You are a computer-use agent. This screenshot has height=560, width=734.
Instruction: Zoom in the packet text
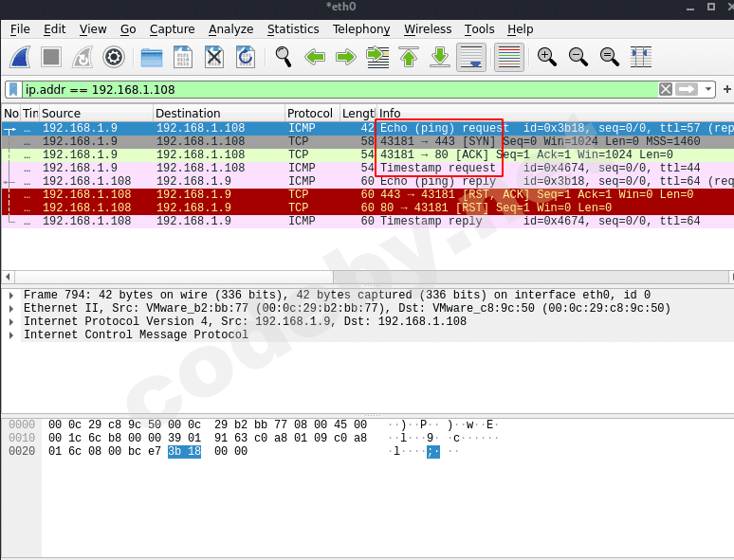547,57
